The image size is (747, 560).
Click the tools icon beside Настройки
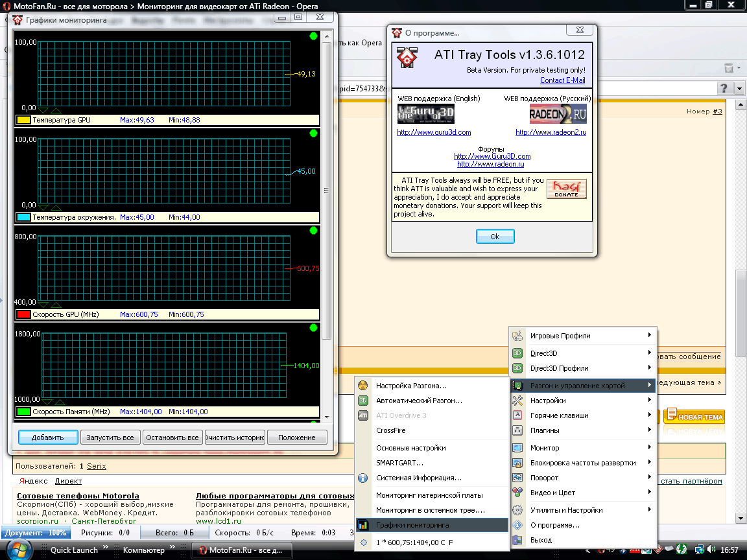[517, 401]
